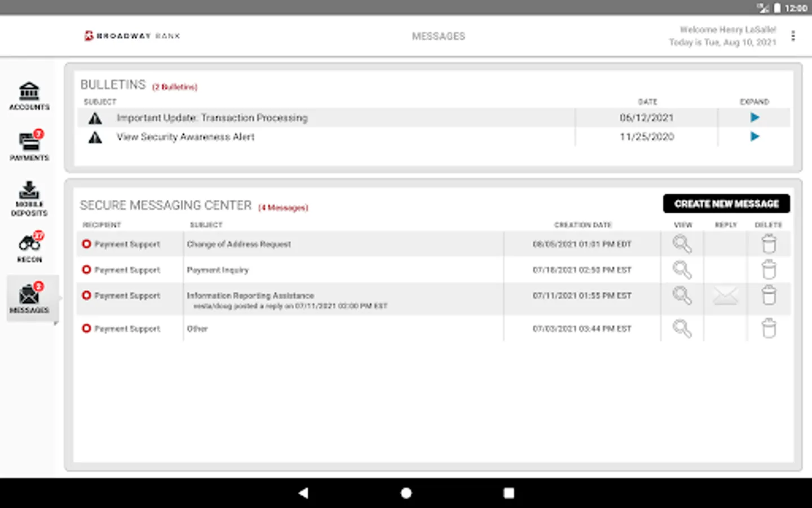Open Mobile Deposits in the sidebar
The image size is (812, 508).
29,199
